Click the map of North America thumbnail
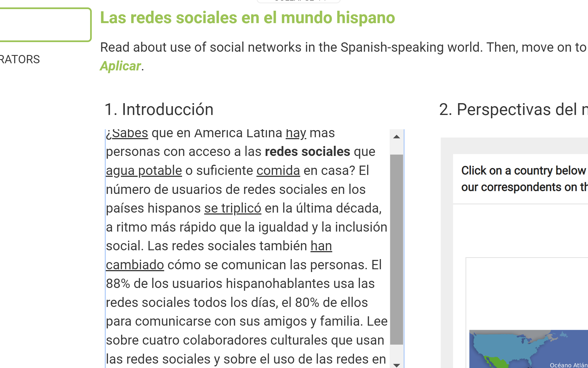This screenshot has height=368, width=588. 528,349
